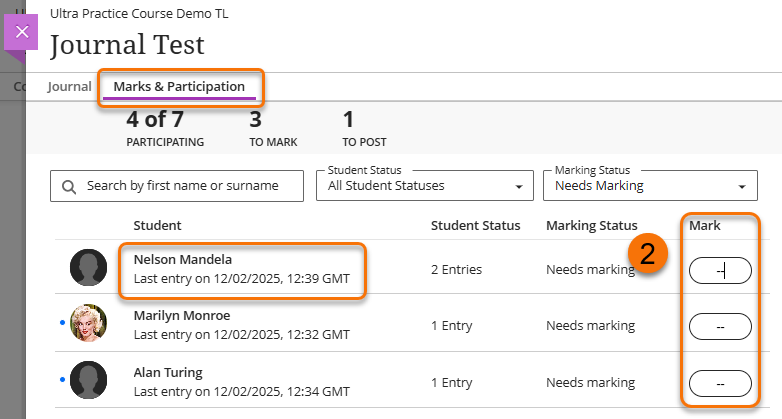The height and width of the screenshot is (419, 782).
Task: Select the Marks & Participation tab
Action: 179,87
